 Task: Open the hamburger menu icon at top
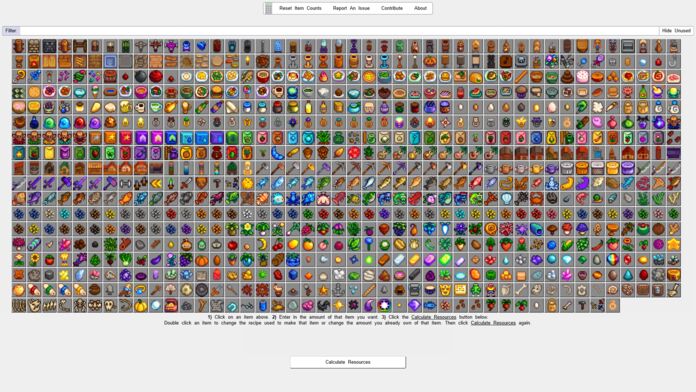pyautogui.click(x=268, y=8)
